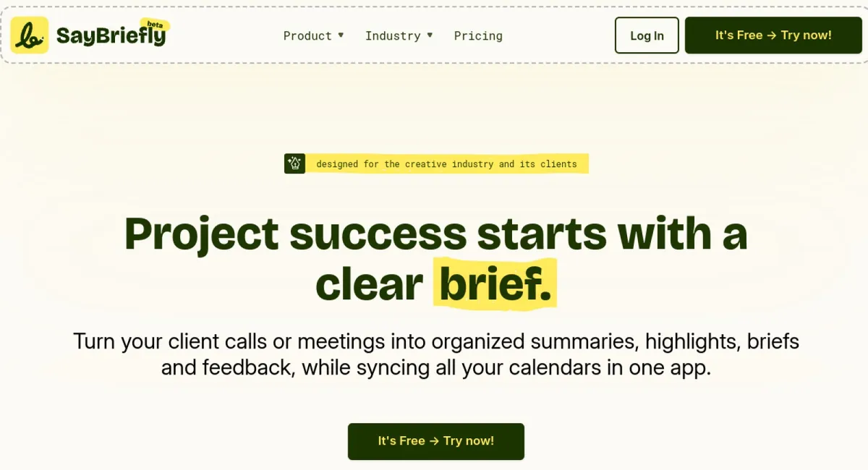This screenshot has height=470, width=868.
Task: Open the Industry menu
Action: pyautogui.click(x=393, y=35)
